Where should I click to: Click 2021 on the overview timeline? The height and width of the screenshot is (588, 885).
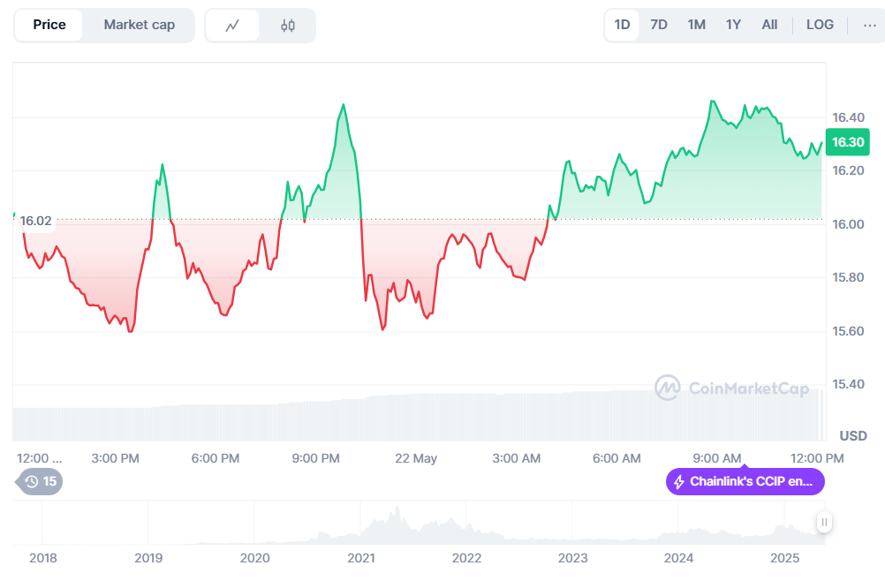tap(360, 558)
